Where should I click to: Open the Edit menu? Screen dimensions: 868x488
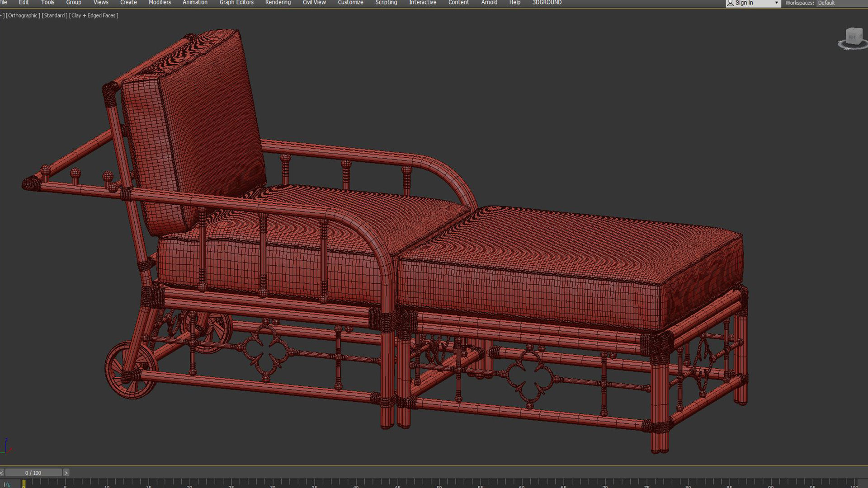24,3
